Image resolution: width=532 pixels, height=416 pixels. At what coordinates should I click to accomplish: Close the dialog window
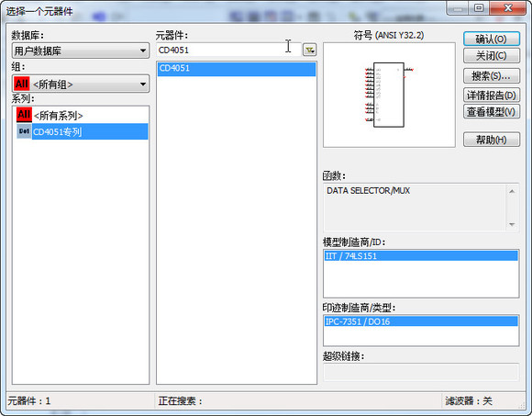[508, 8]
